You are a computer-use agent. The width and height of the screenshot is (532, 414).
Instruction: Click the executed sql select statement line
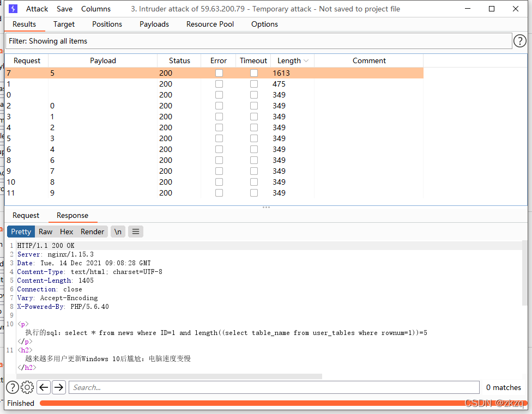tap(226, 333)
